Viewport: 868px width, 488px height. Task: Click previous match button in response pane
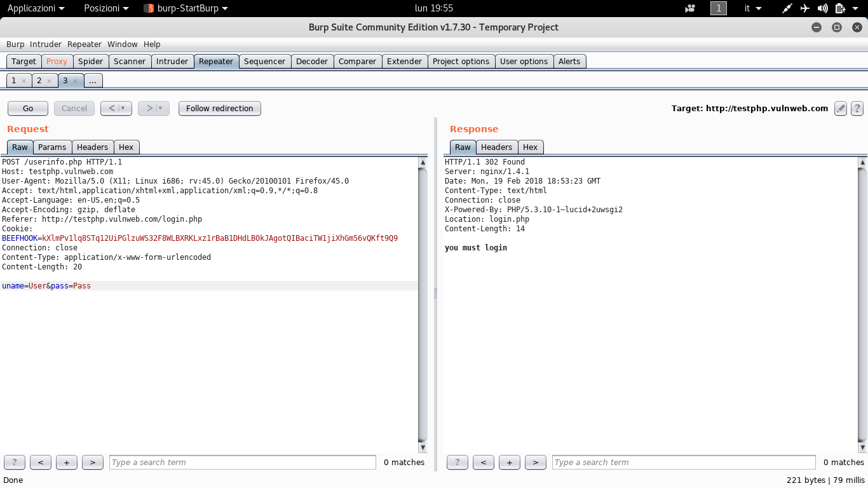[484, 462]
